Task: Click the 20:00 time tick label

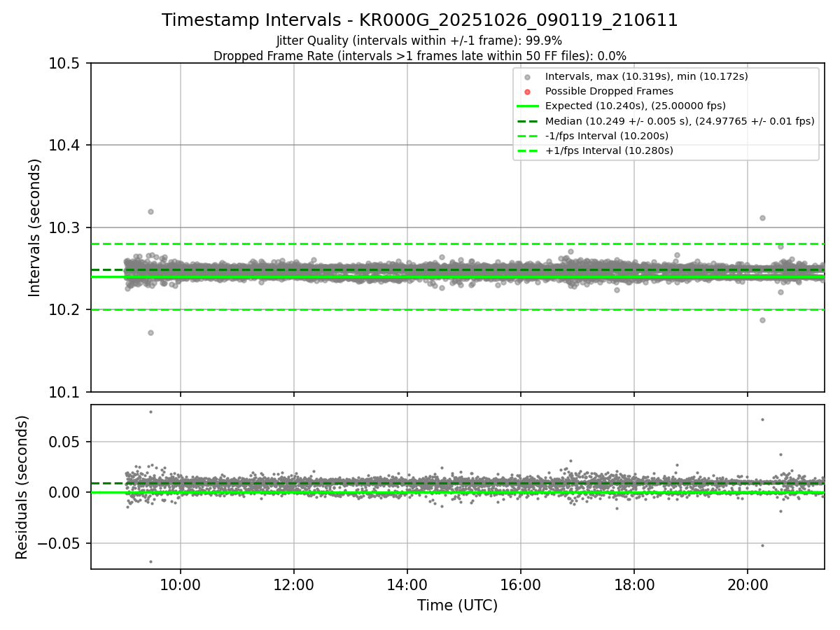Action: tap(748, 584)
